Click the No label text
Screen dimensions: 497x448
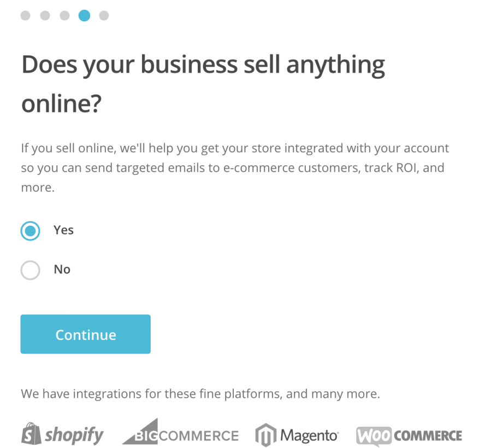click(62, 269)
